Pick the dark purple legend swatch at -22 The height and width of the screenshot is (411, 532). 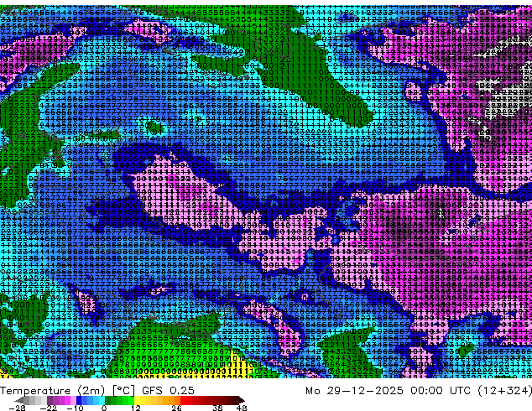pos(50,400)
